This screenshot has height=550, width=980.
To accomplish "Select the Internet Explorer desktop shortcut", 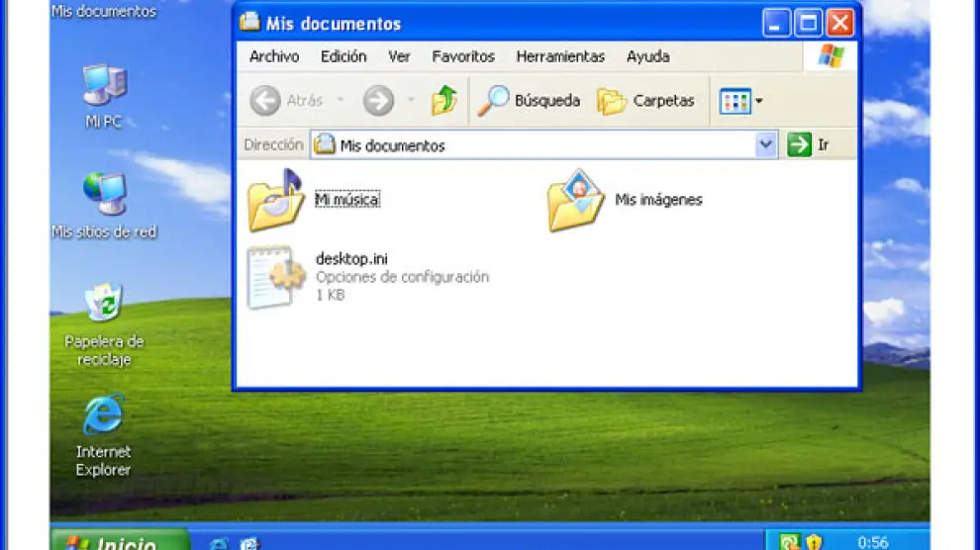I will click(104, 417).
